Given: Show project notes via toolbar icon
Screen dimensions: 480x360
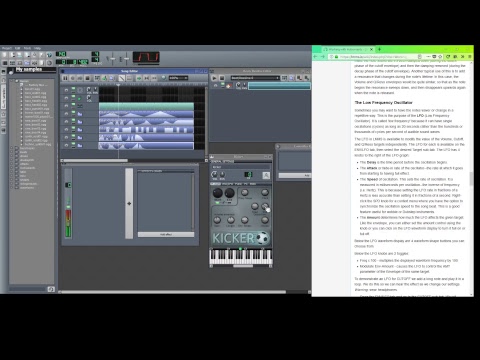Looking at the screenshot, I should tap(41, 63).
